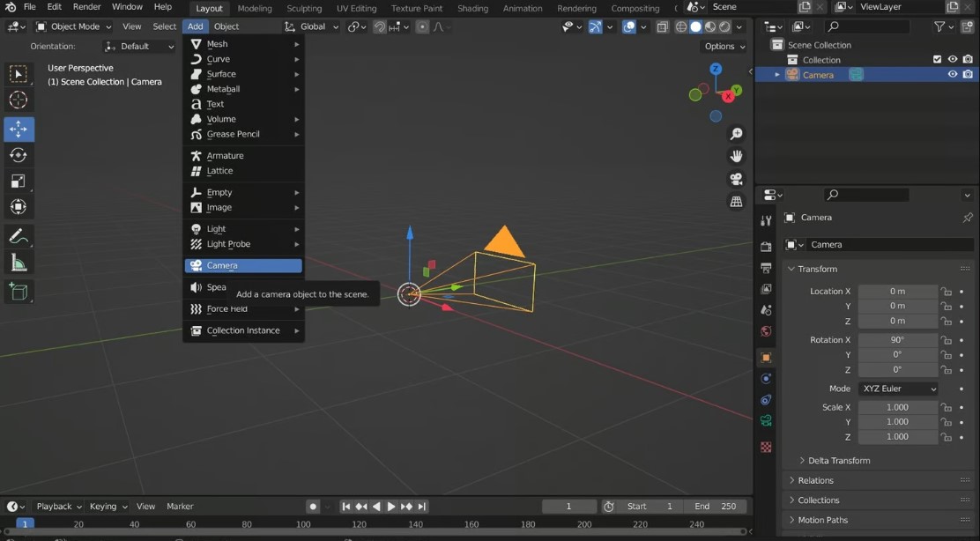980x541 pixels.
Task: Switch to the Shading workspace tab
Action: click(x=472, y=8)
